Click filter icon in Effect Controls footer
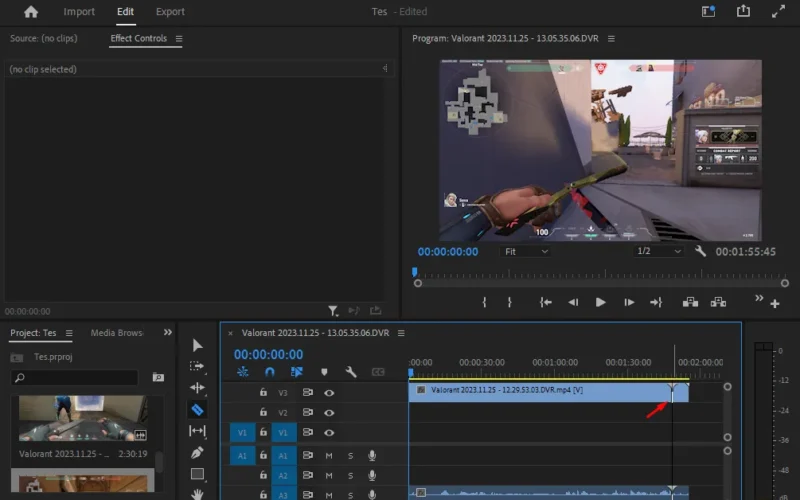The height and width of the screenshot is (500, 800). point(332,310)
